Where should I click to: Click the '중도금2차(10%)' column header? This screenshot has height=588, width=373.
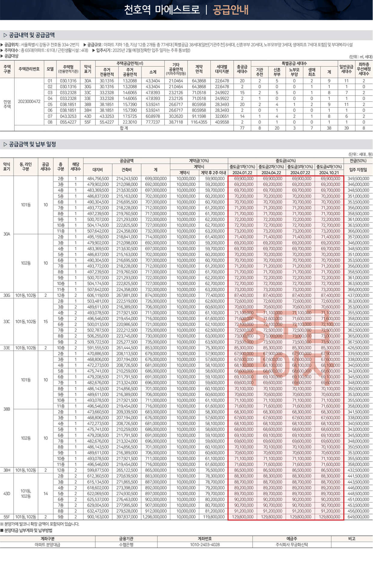271,167
